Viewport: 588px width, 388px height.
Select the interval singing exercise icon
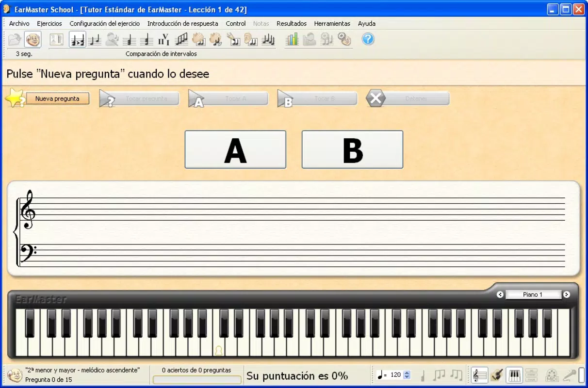pos(112,39)
